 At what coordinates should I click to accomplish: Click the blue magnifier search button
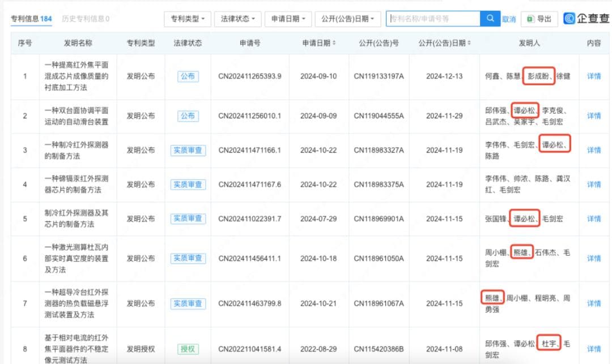tap(490, 19)
